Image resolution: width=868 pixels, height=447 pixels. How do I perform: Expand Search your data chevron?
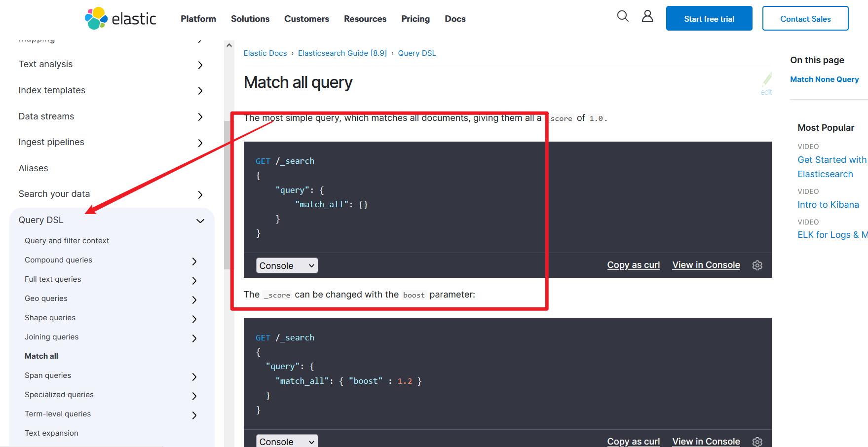pyautogui.click(x=200, y=195)
